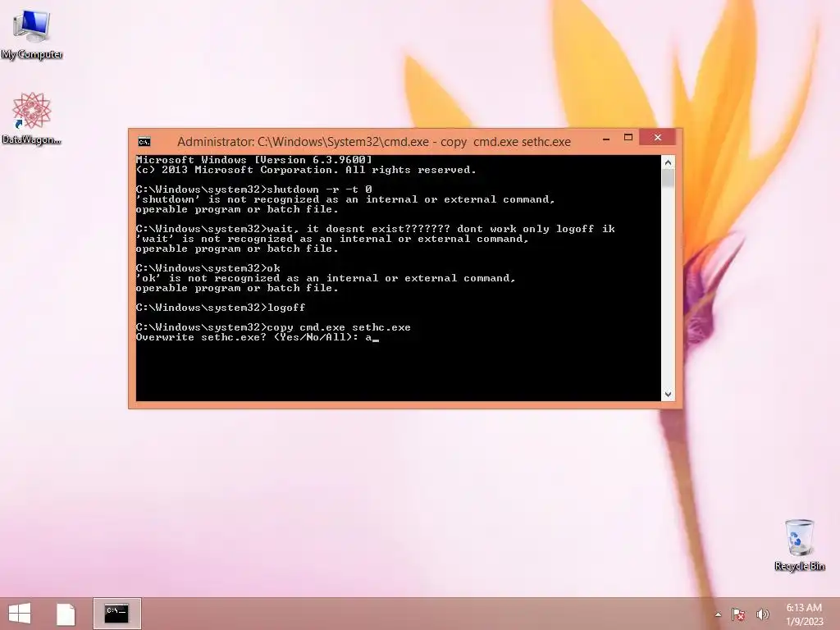Close the Administrator cmd window
The height and width of the screenshot is (630, 840).
(x=657, y=138)
